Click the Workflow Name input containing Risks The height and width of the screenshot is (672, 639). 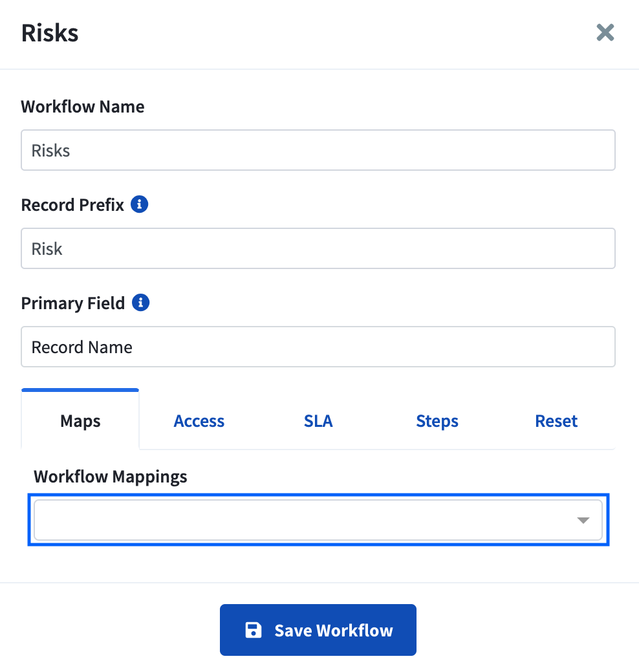click(318, 149)
